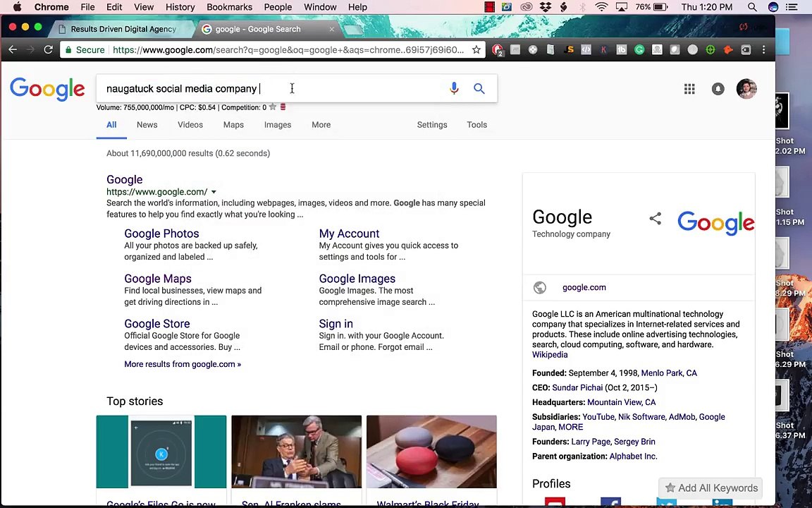
Task: Open the Chrome History menu
Action: (180, 7)
